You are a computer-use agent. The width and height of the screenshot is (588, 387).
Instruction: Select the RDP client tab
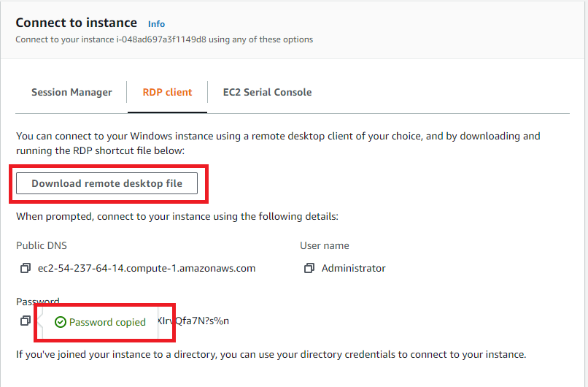point(168,93)
